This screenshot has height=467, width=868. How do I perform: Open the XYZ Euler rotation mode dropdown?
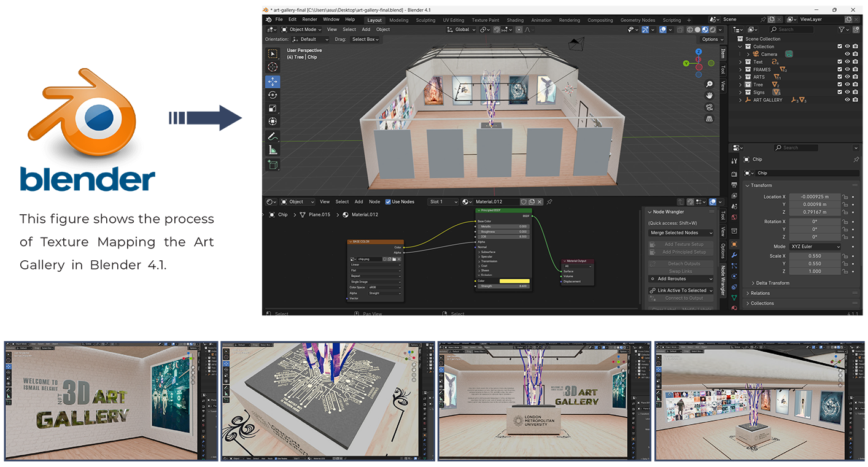click(x=815, y=246)
